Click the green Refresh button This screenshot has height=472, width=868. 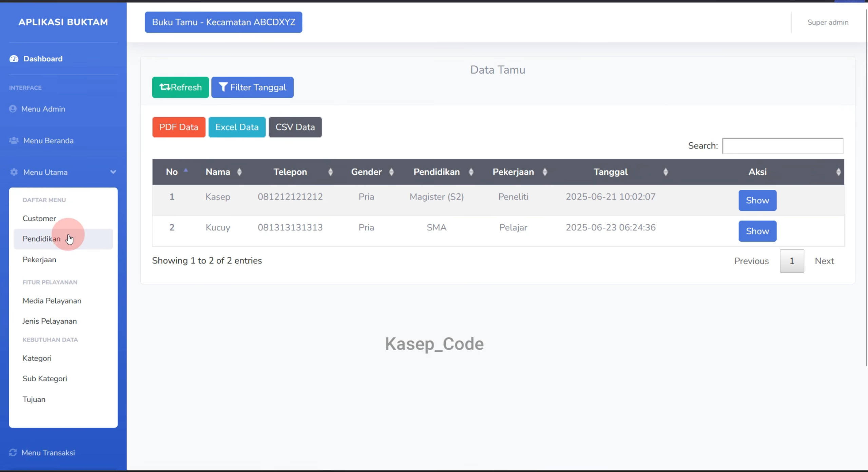[x=180, y=87]
